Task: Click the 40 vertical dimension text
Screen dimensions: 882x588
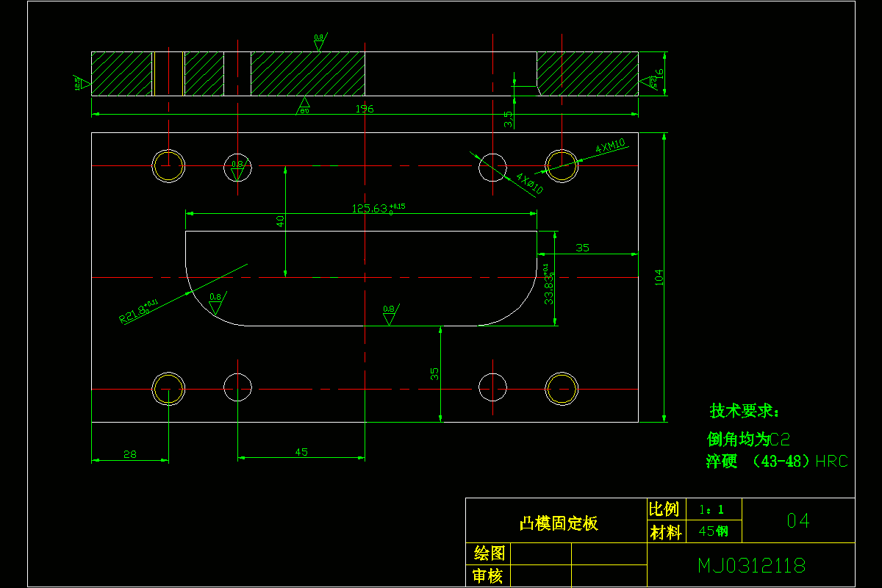Action: (280, 221)
